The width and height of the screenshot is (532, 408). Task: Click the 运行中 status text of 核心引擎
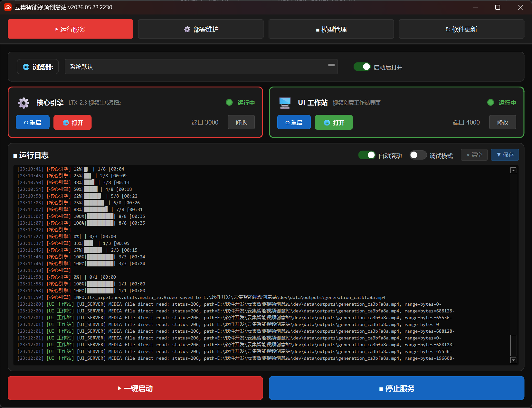tap(246, 102)
